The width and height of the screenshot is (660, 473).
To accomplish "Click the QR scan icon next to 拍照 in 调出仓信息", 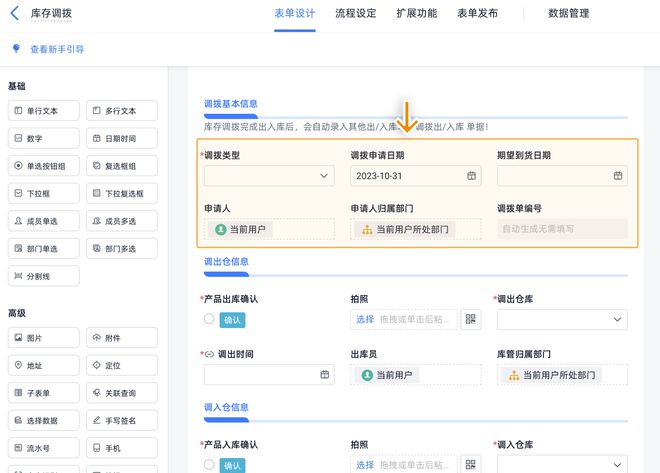I will [x=471, y=319].
